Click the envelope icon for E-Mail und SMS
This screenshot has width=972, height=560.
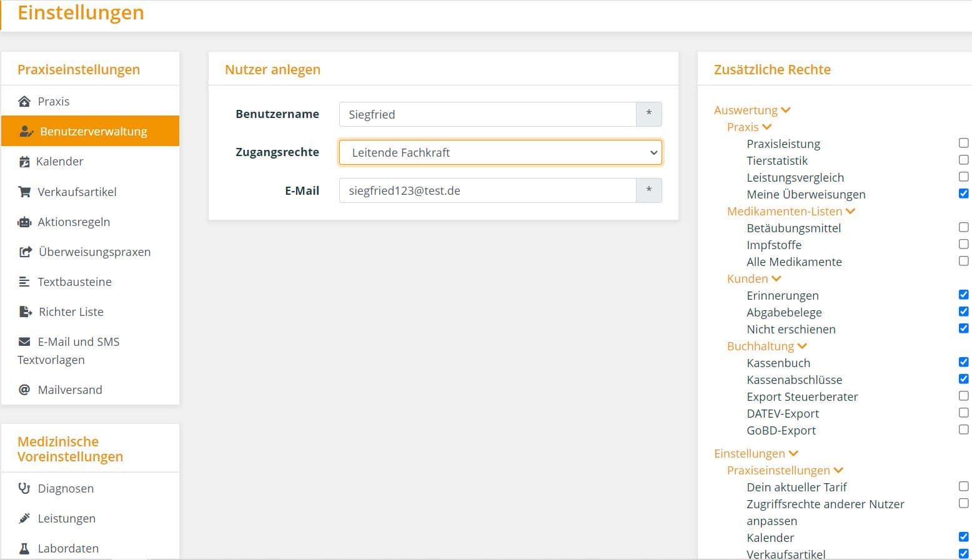coord(24,341)
